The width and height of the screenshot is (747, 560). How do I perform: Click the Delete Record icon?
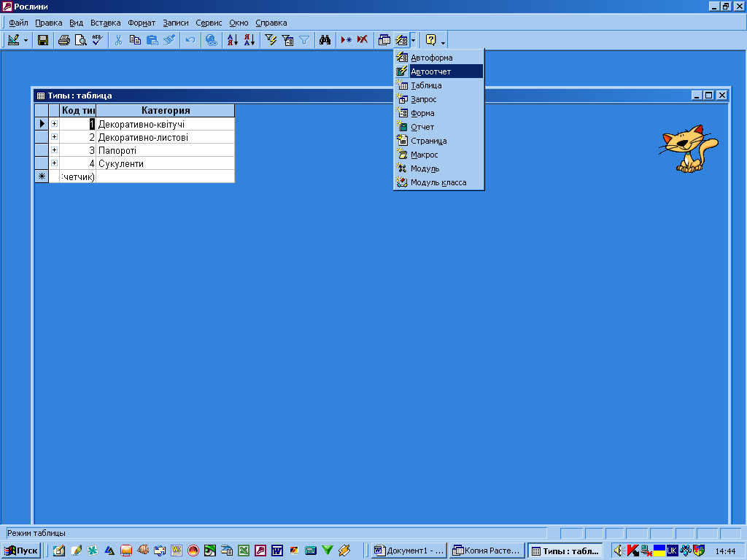coord(363,40)
